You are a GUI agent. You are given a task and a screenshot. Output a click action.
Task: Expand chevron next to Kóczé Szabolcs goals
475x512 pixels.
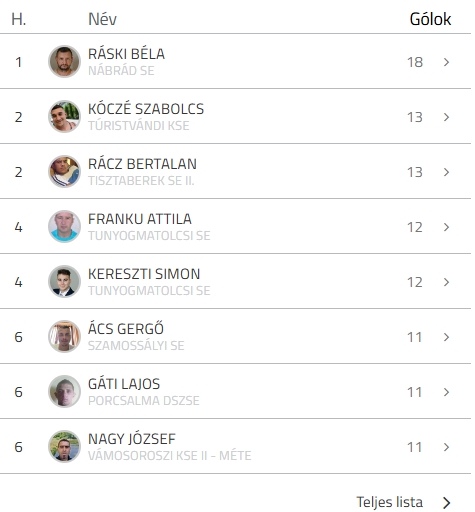(x=447, y=117)
